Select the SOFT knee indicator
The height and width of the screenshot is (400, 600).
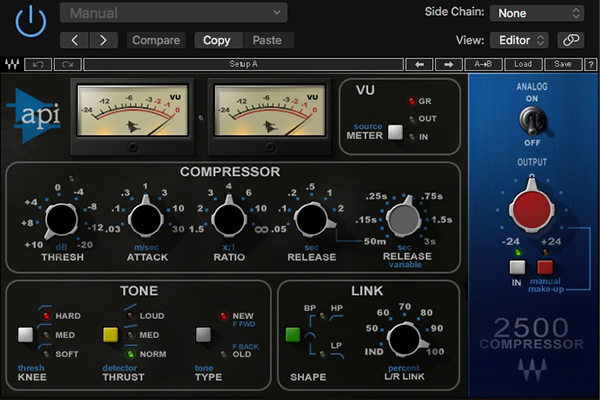point(46,354)
